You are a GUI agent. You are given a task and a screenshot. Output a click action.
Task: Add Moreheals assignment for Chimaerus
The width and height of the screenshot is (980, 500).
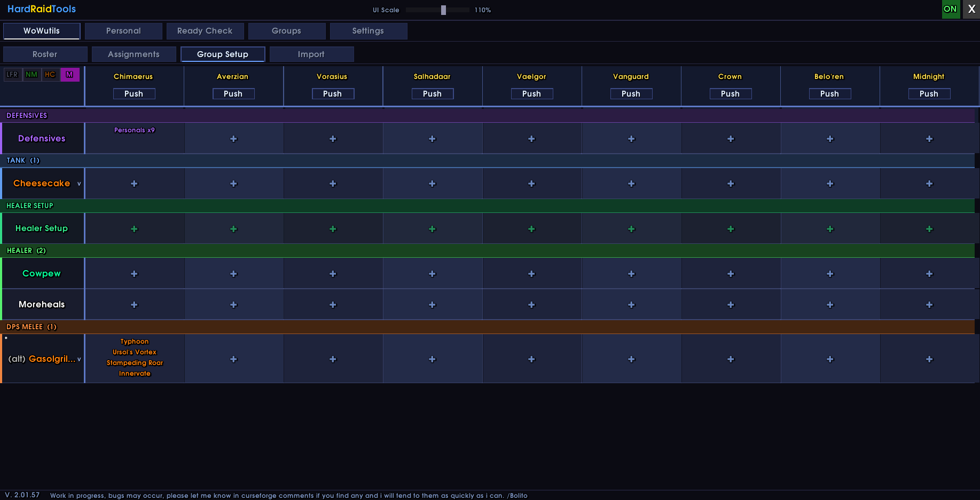click(134, 305)
